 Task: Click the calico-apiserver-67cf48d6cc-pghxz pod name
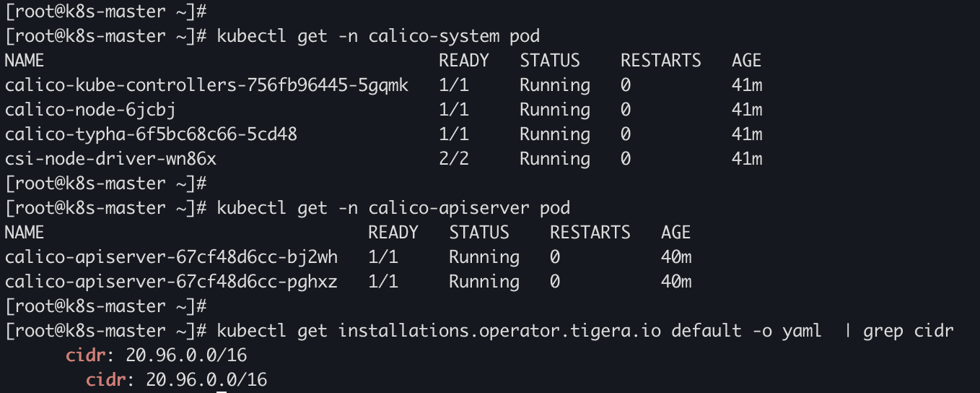coord(171,282)
